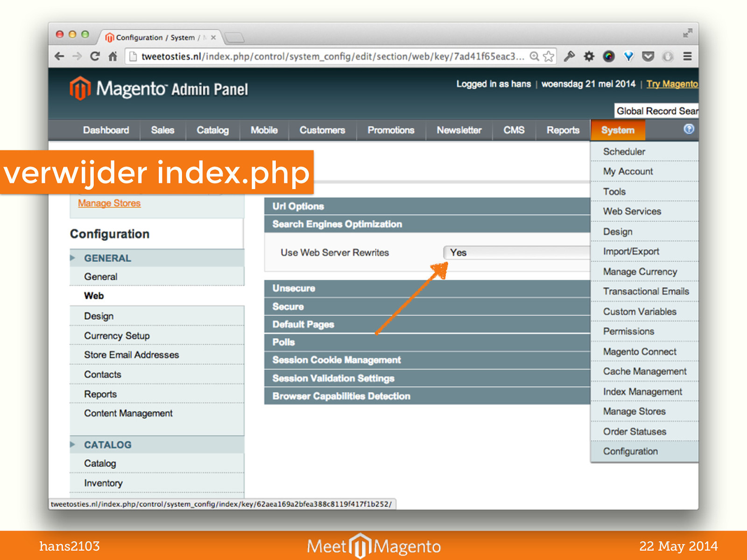Expand the Session Validation Settings section
747x560 pixels.
coord(427,378)
